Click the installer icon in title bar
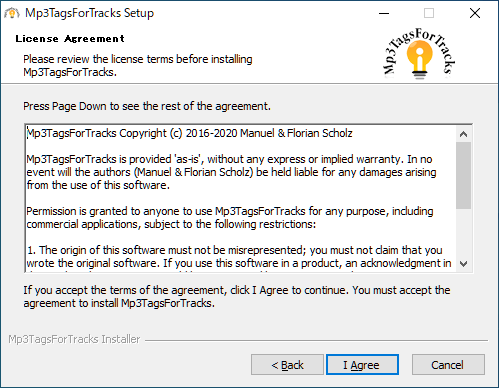The height and width of the screenshot is (388, 499). point(12,13)
